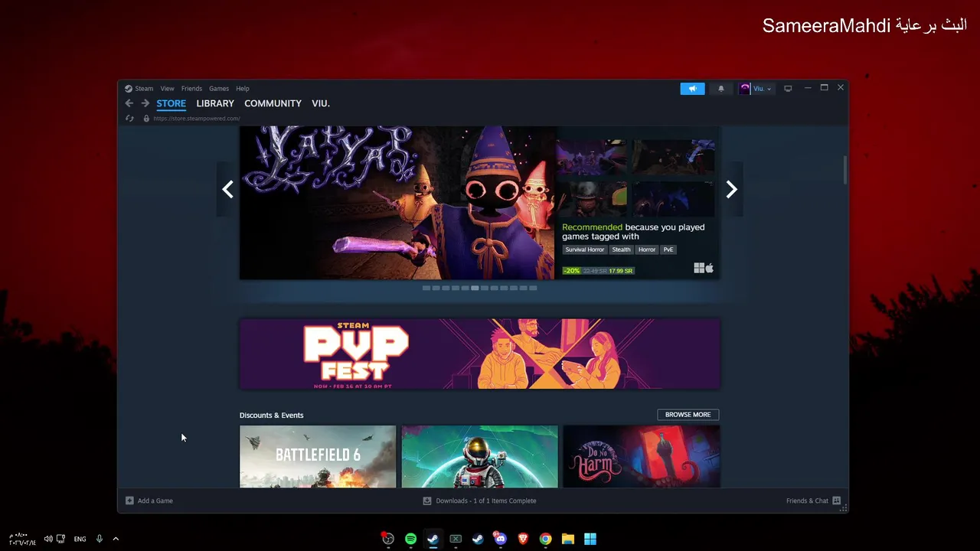Click the Stealth tag

[x=621, y=249]
